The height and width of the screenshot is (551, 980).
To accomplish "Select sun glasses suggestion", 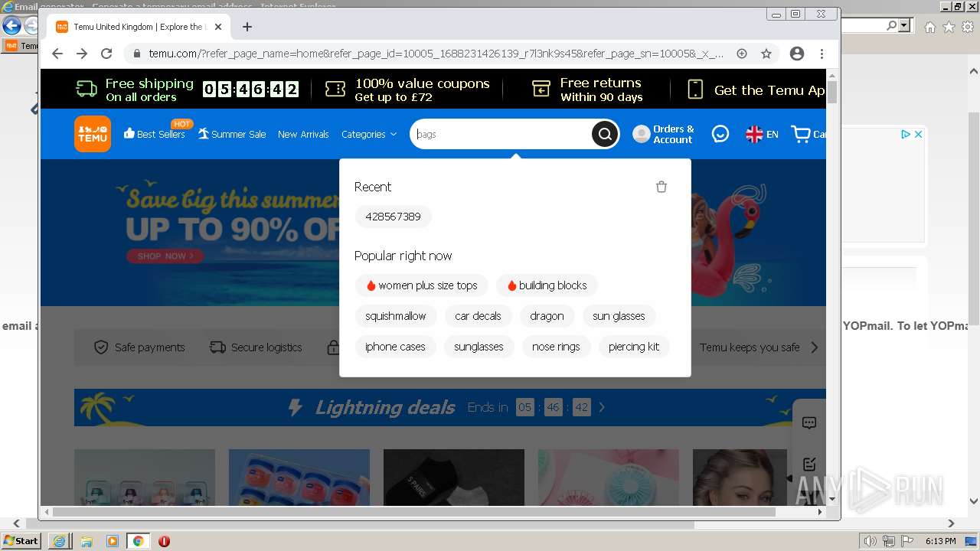I will [619, 316].
